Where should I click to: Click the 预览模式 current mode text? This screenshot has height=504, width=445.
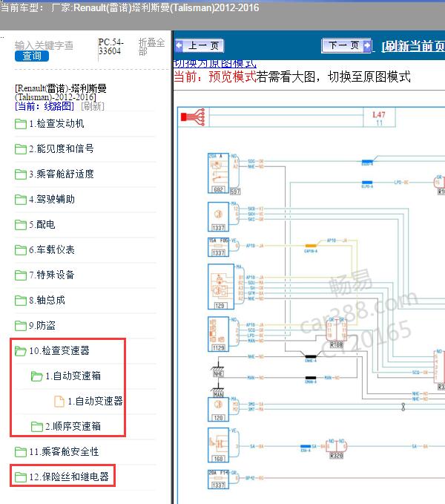tap(232, 76)
